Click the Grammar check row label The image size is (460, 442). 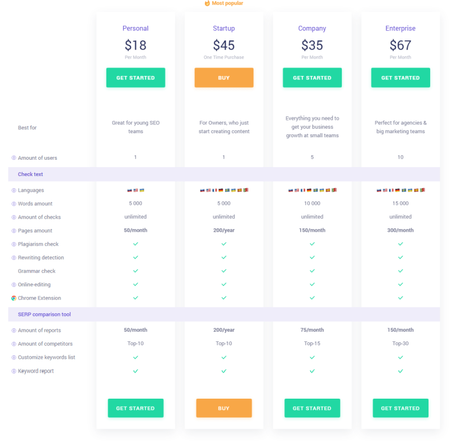(x=37, y=271)
